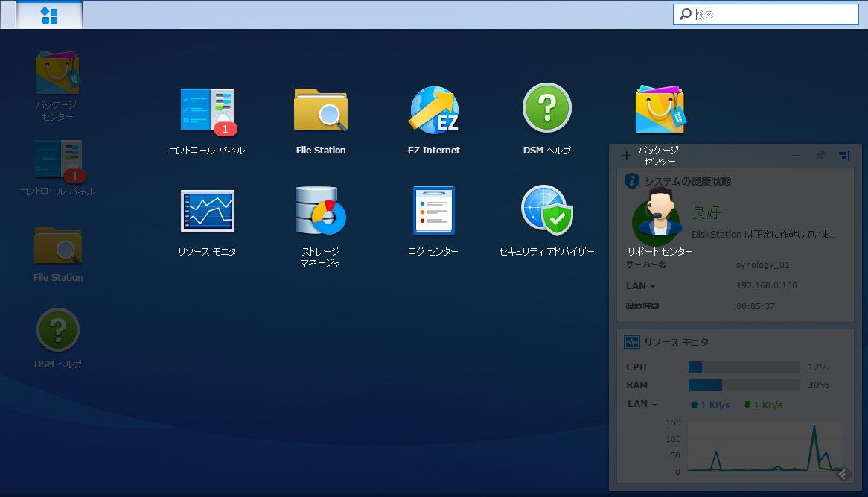Toggle the main menu button in taskbar
The image size is (868, 497).
click(49, 15)
